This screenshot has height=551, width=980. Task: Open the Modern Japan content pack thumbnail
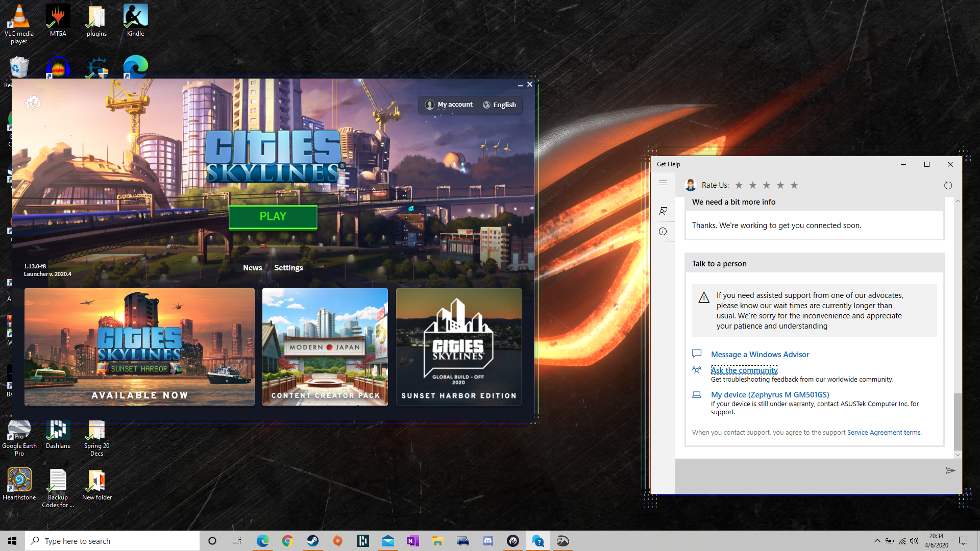click(x=325, y=347)
